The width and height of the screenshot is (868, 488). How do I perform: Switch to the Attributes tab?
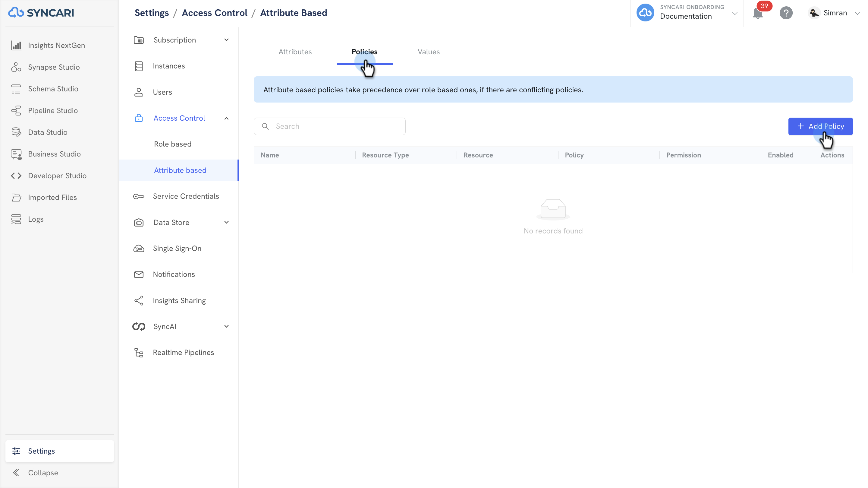coord(295,52)
